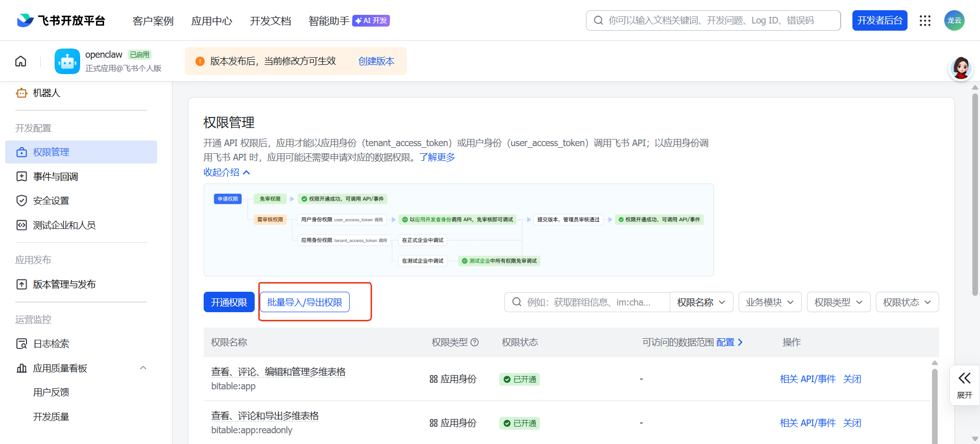Open the nine-dot apps grid icon

pos(925,20)
